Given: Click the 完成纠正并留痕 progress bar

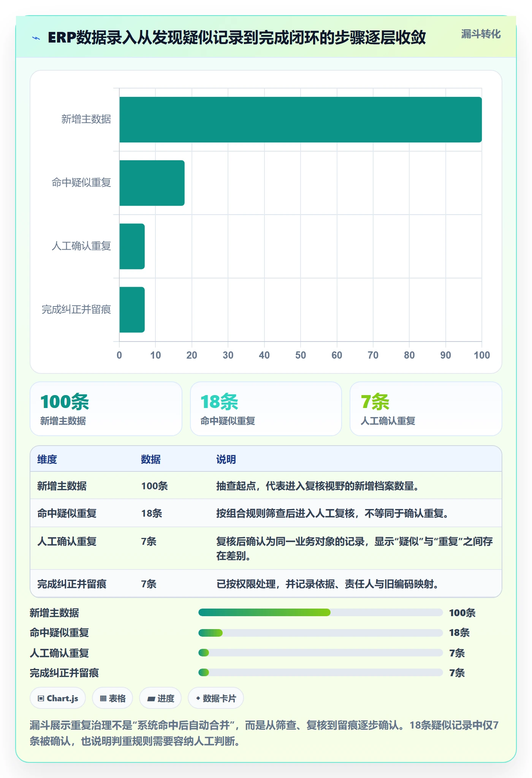Looking at the screenshot, I should click(321, 672).
